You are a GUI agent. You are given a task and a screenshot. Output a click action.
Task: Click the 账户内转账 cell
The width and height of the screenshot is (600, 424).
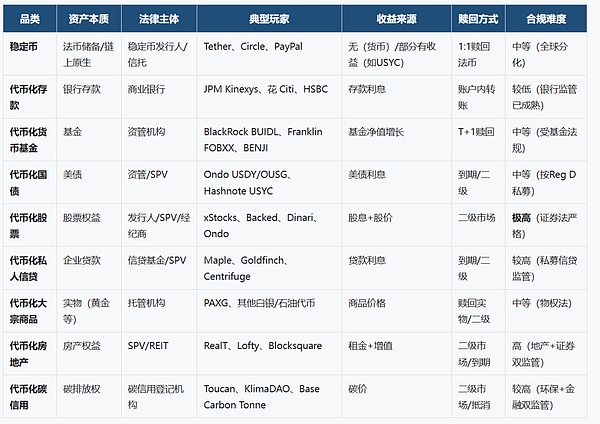pyautogui.click(x=476, y=97)
